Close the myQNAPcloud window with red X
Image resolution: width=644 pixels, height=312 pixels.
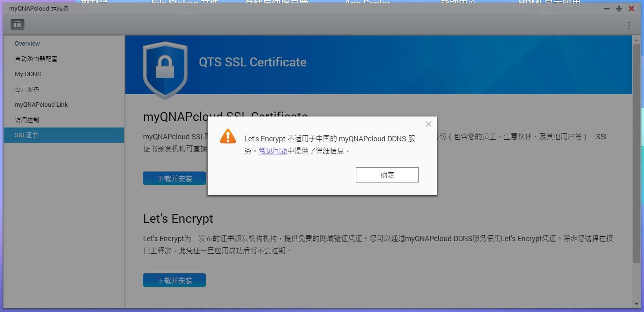point(631,9)
